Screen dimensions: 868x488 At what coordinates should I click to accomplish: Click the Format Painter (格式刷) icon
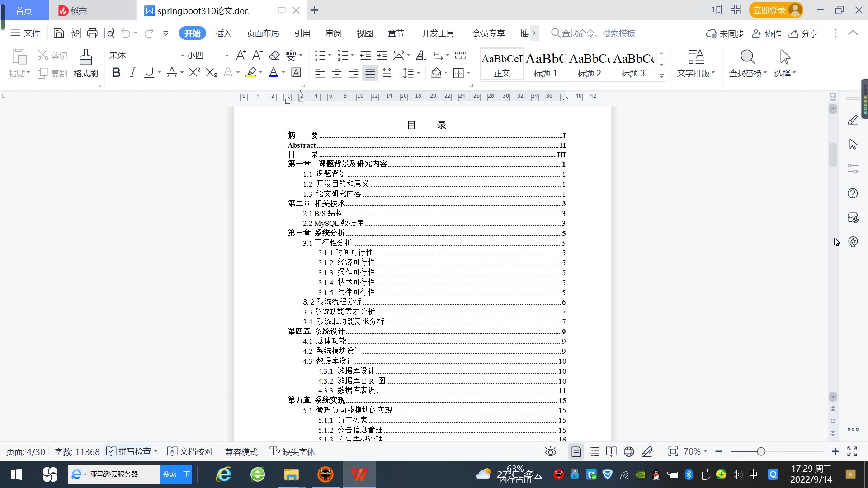(x=86, y=64)
